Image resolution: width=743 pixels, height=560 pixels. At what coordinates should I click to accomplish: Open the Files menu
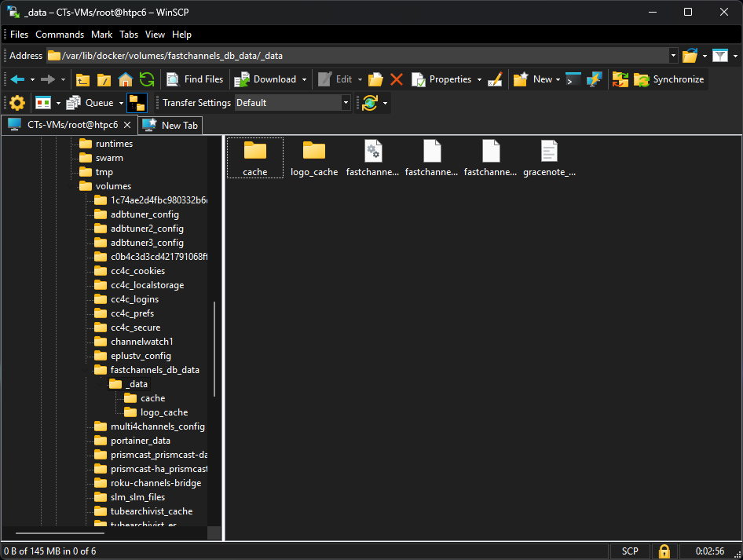pyautogui.click(x=19, y=35)
